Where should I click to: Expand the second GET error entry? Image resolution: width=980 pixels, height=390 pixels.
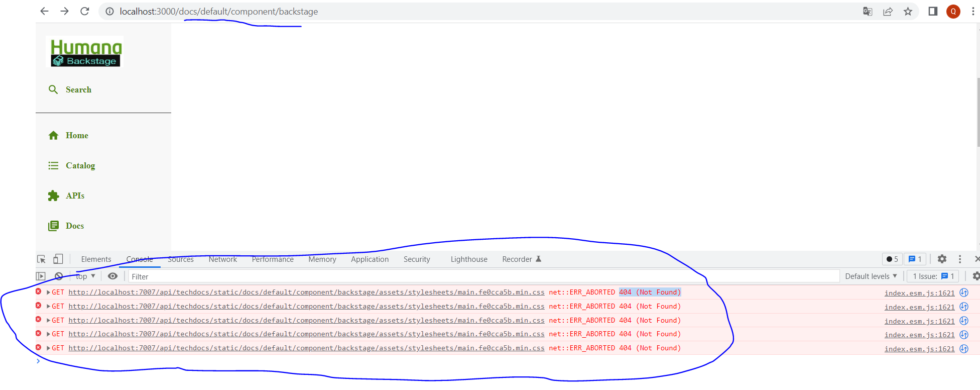48,306
